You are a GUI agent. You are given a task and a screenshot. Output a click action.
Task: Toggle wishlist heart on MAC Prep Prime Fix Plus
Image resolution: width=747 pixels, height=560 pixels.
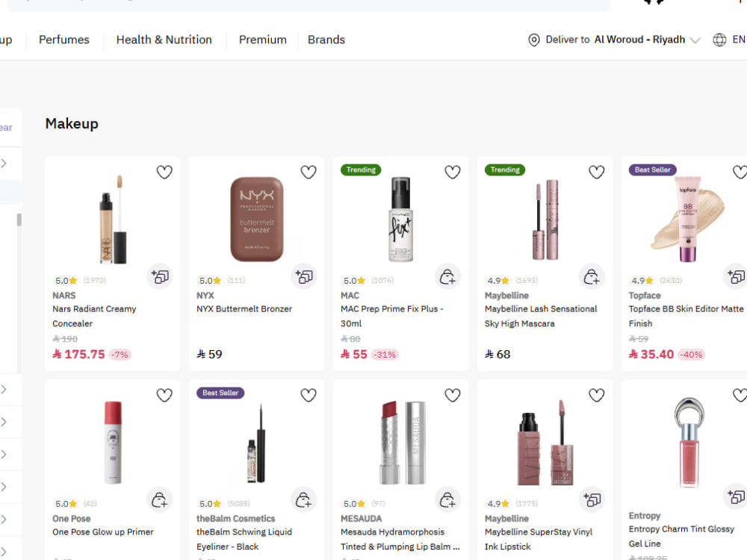[452, 172]
